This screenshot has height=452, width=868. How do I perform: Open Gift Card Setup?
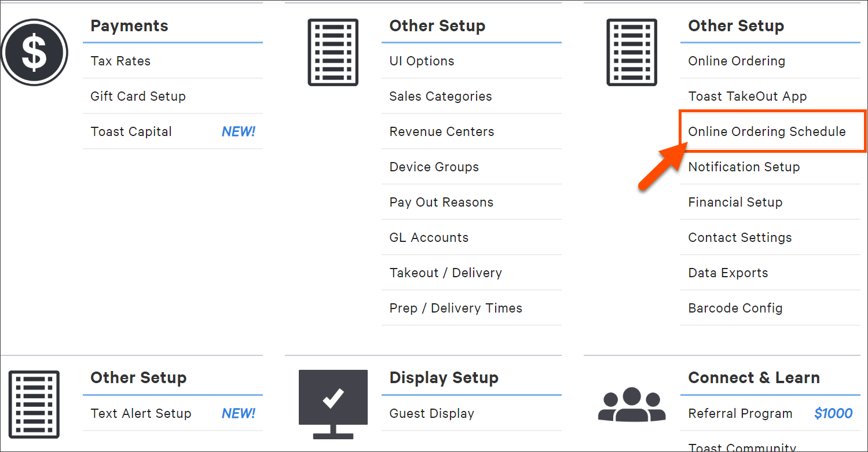[138, 96]
